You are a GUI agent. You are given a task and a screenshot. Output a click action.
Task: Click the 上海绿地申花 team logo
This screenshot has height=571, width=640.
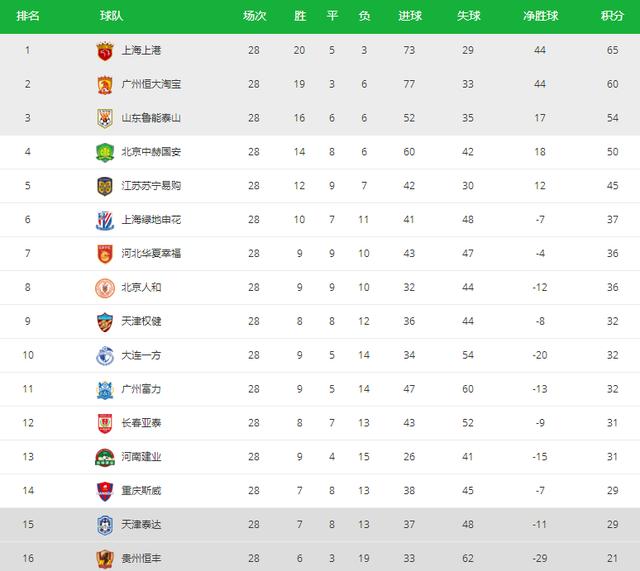tap(105, 220)
